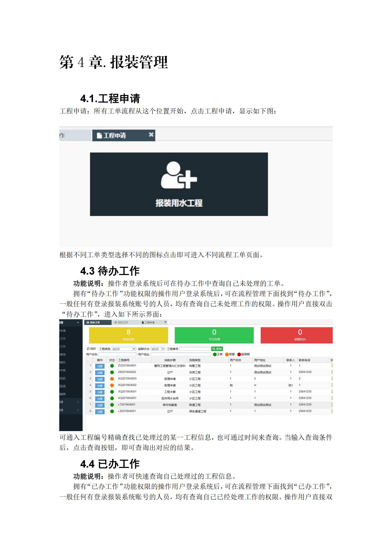392x554 pixels.
Task: Click the 工程编号 input field
Action: pos(195,349)
